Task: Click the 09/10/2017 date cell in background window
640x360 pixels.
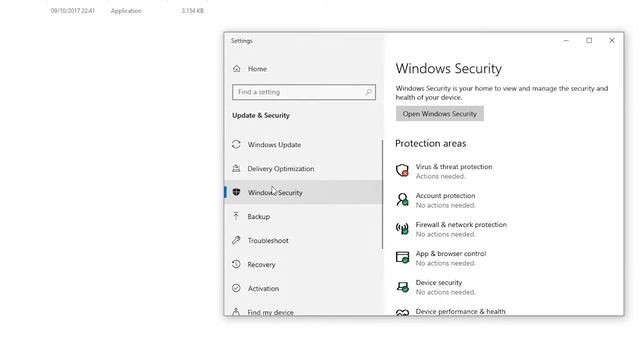Action: pos(73,11)
